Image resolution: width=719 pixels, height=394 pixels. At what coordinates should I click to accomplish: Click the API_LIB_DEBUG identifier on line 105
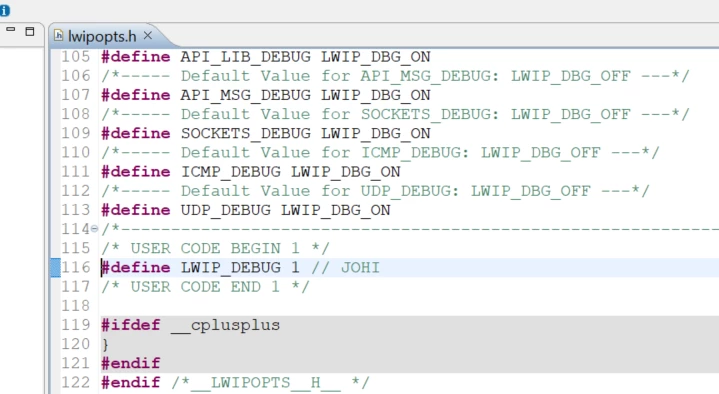tap(245, 56)
